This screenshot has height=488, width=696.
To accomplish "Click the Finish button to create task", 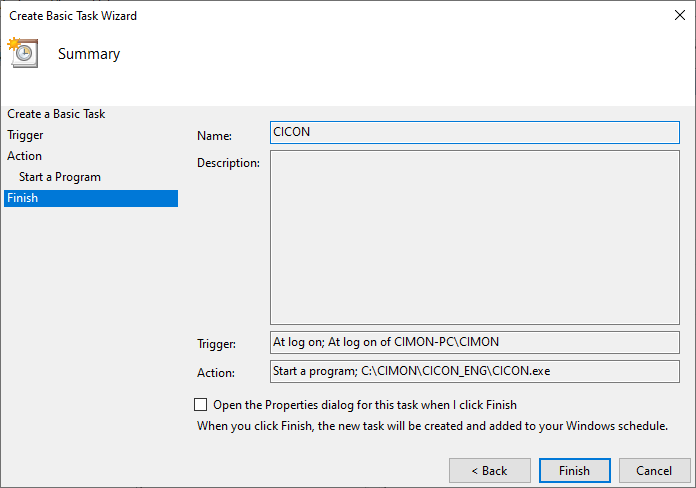I will pyautogui.click(x=574, y=470).
